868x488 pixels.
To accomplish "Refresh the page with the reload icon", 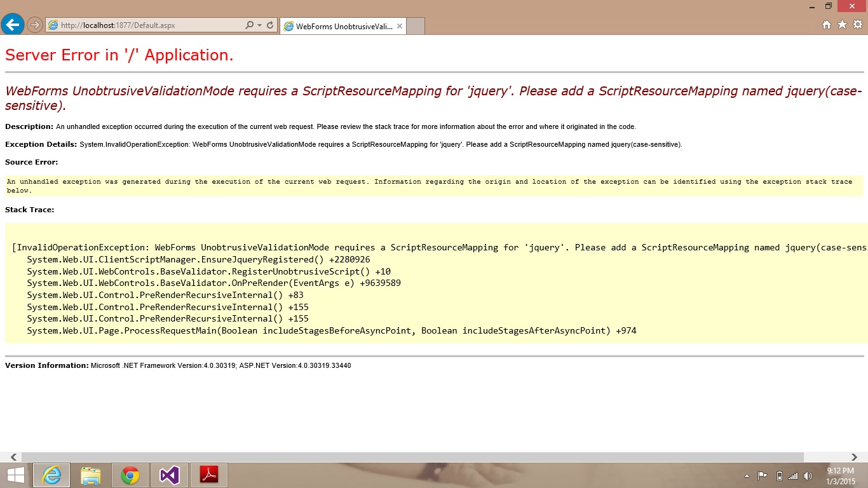I will click(x=270, y=25).
